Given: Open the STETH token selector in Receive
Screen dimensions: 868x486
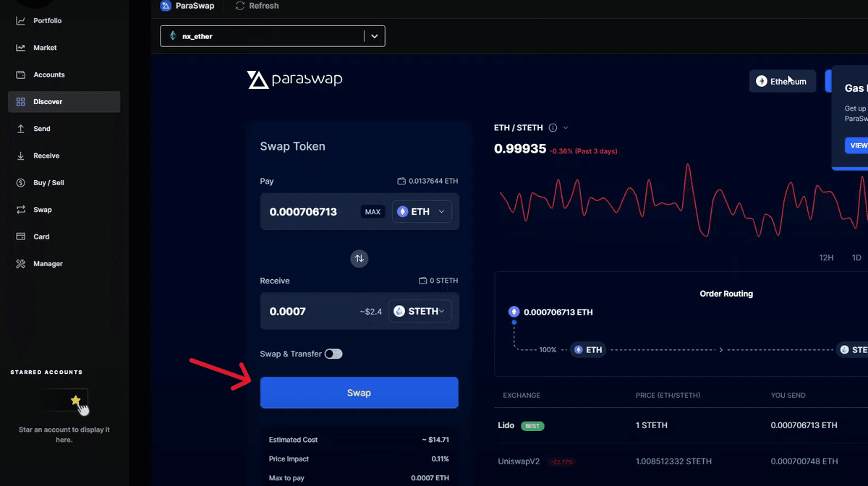Looking at the screenshot, I should 420,311.
